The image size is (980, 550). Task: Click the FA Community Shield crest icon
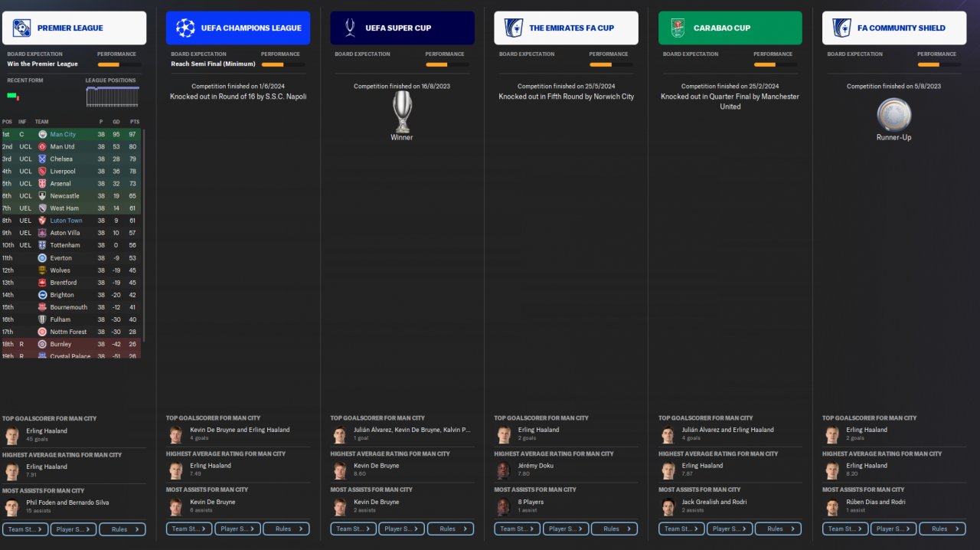(841, 28)
